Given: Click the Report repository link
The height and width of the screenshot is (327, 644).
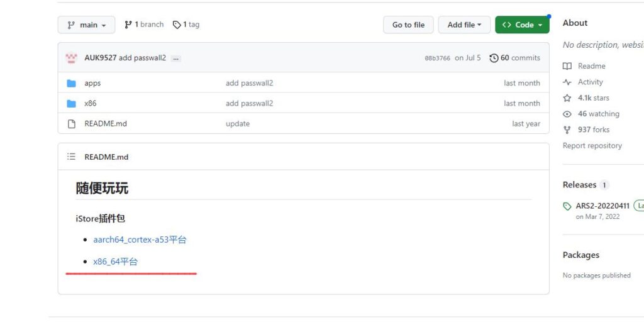Looking at the screenshot, I should 592,145.
